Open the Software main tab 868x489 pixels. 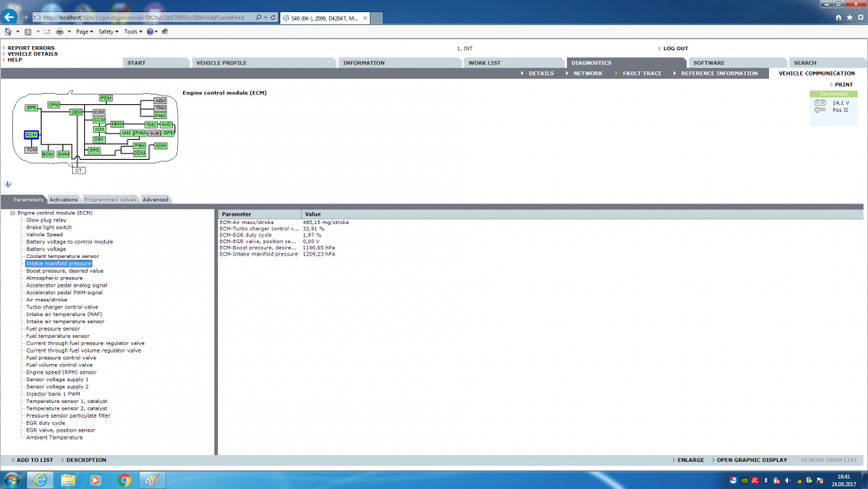[x=708, y=63]
